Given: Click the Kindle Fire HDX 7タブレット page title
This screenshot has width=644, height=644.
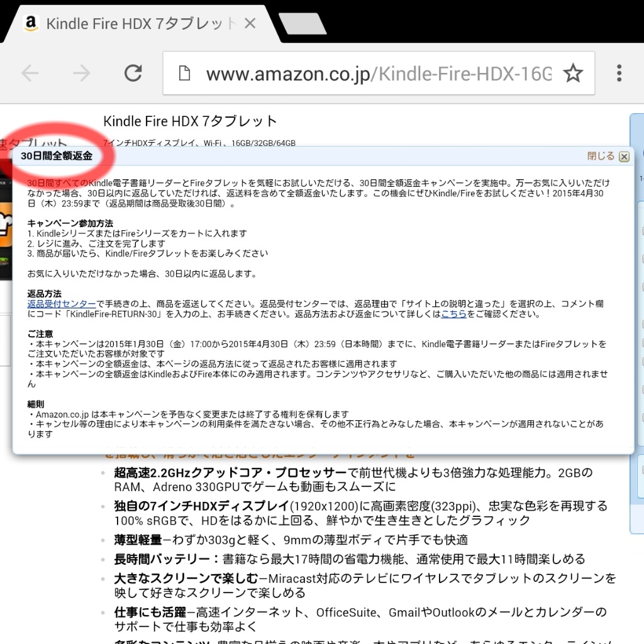Looking at the screenshot, I should [x=190, y=121].
